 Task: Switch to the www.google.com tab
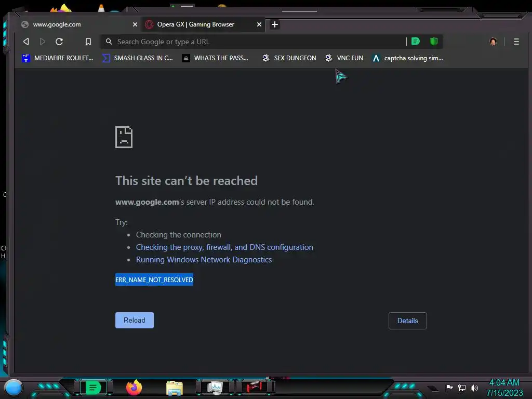point(78,24)
